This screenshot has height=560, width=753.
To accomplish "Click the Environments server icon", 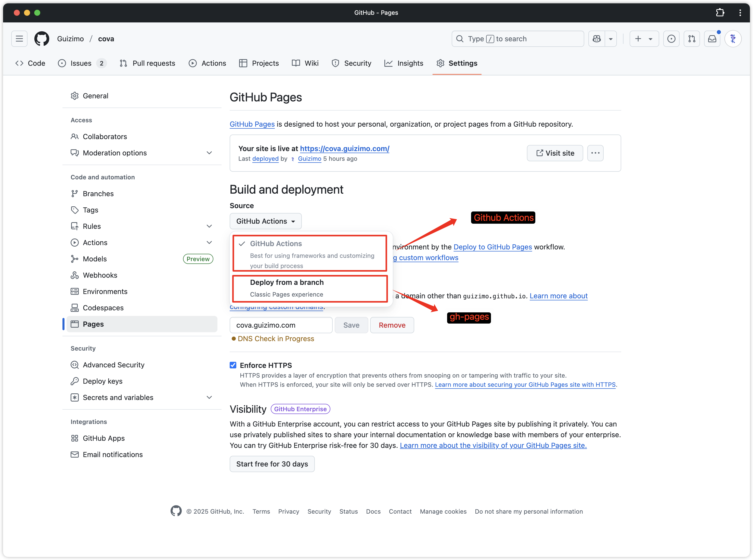I will [x=75, y=291].
